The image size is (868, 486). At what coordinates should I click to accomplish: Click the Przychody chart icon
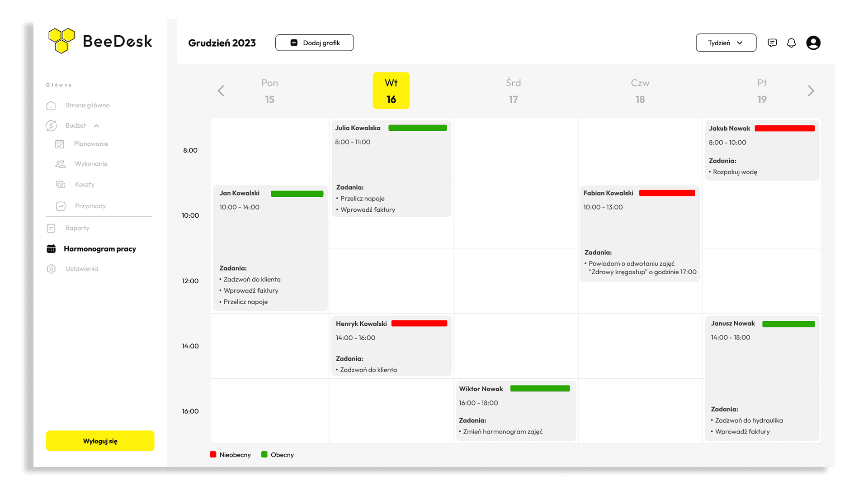(61, 206)
